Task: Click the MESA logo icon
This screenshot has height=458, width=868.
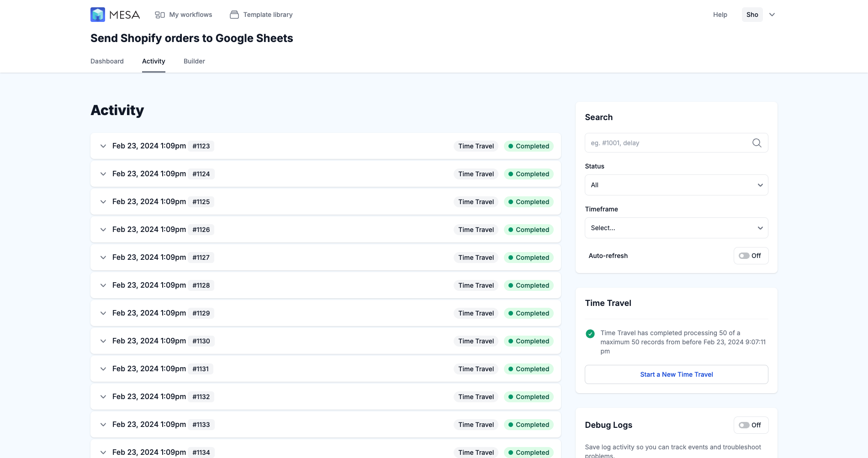Action: point(98,15)
